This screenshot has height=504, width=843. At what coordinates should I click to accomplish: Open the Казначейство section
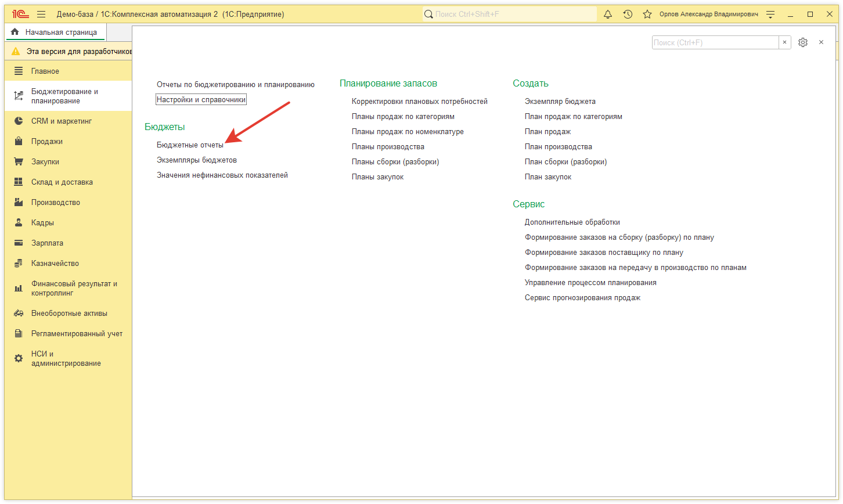pos(55,264)
